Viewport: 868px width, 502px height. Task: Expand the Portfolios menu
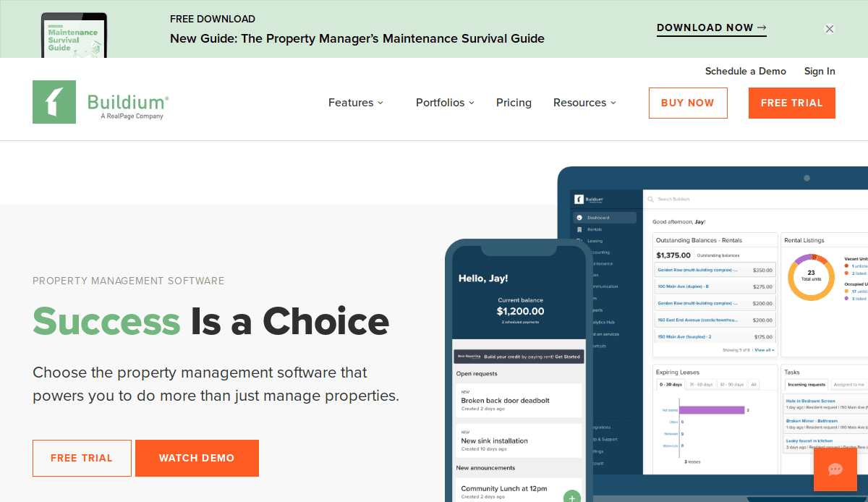pos(445,103)
